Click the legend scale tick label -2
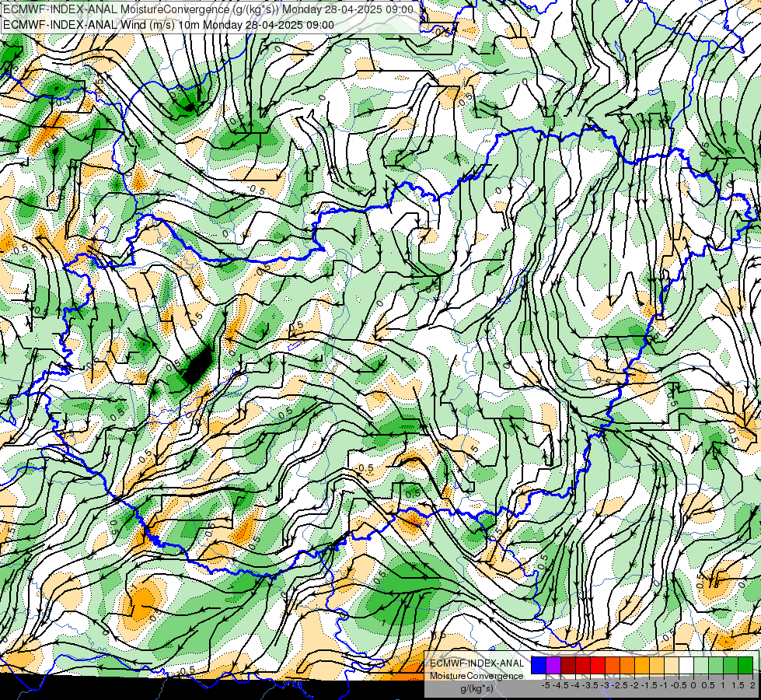The width and height of the screenshot is (761, 700). pyautogui.click(x=634, y=685)
